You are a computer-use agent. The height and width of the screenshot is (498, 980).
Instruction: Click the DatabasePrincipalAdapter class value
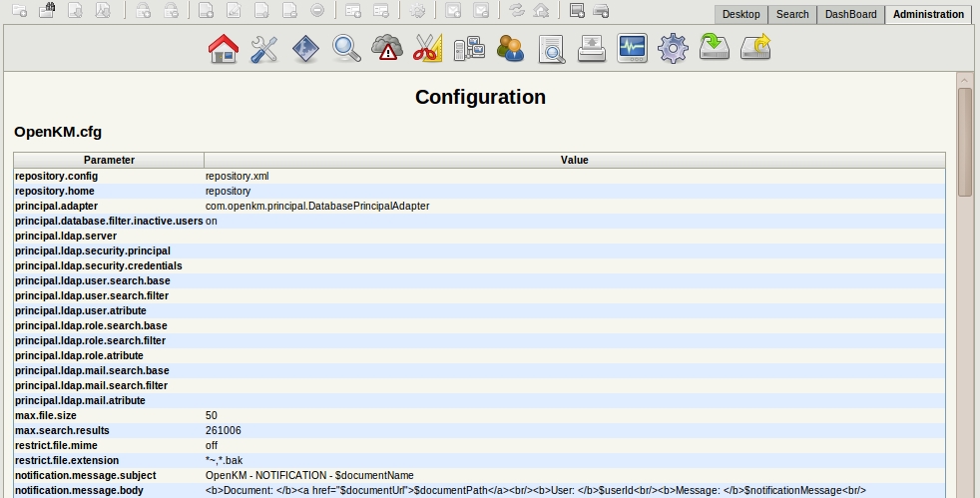click(317, 207)
